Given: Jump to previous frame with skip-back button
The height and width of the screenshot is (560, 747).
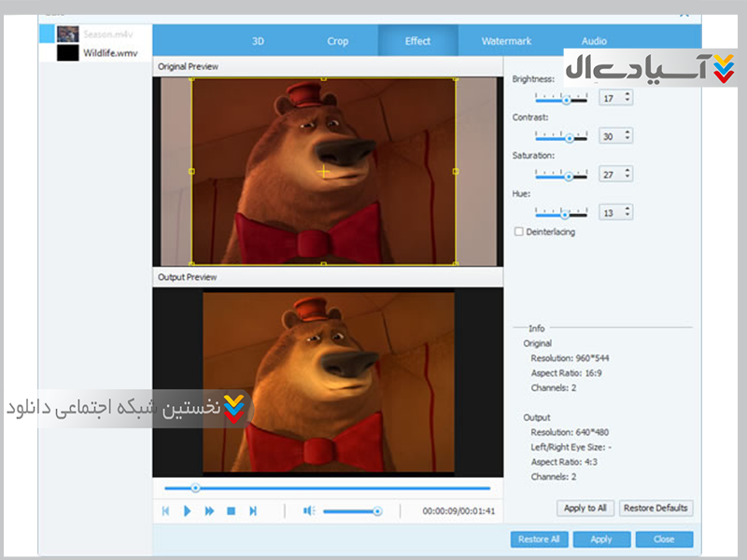Looking at the screenshot, I should click(x=165, y=511).
